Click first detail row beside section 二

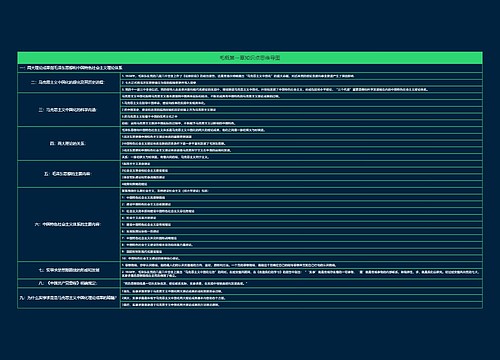[301, 76]
